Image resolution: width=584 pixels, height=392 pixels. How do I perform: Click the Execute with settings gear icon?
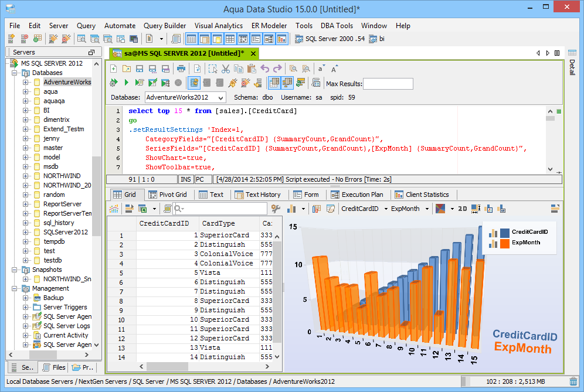point(114,83)
